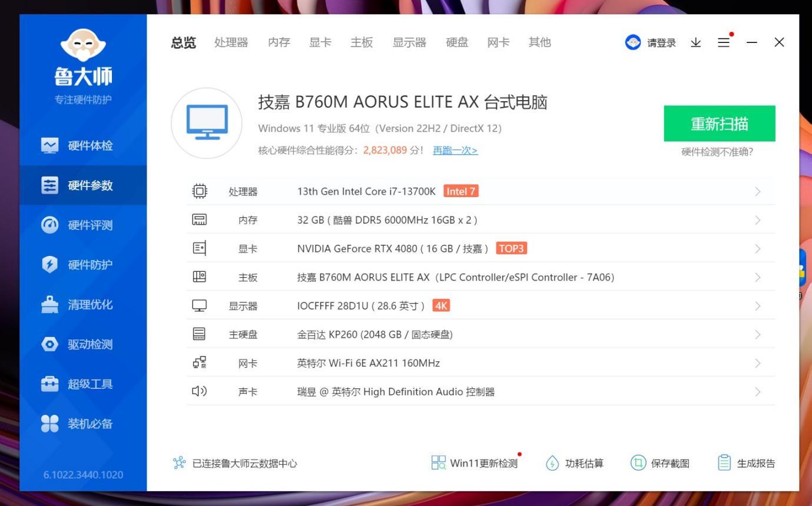This screenshot has width=812, height=506.
Task: Click version number 6.1022.3440.1020
Action: 84,475
